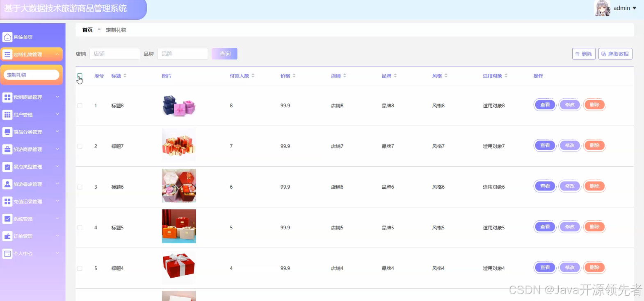The width and height of the screenshot is (644, 301).
Task: Click 删除 for the 标题6 row
Action: click(594, 186)
